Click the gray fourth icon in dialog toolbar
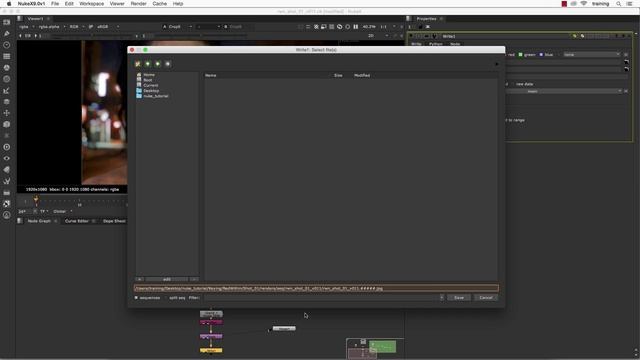 click(x=168, y=64)
